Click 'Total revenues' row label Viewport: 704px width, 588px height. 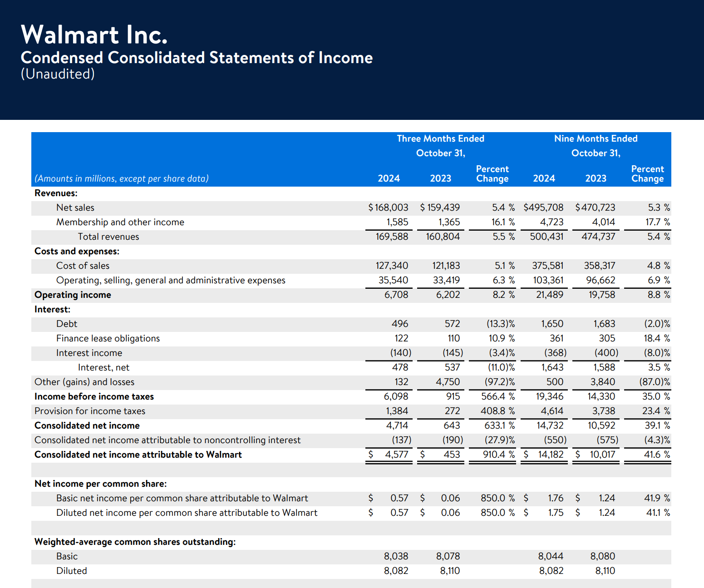108,237
